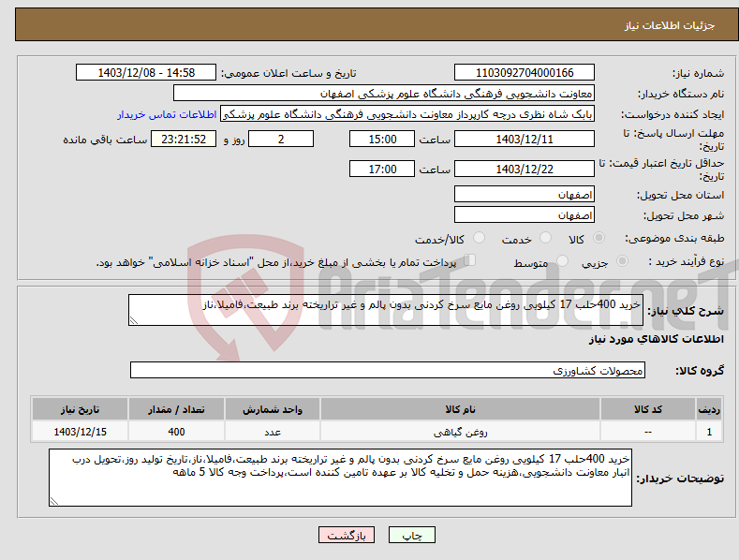Select the کالا/خدمت radio button
Viewport: 739px width, 560px height.
coord(479,238)
